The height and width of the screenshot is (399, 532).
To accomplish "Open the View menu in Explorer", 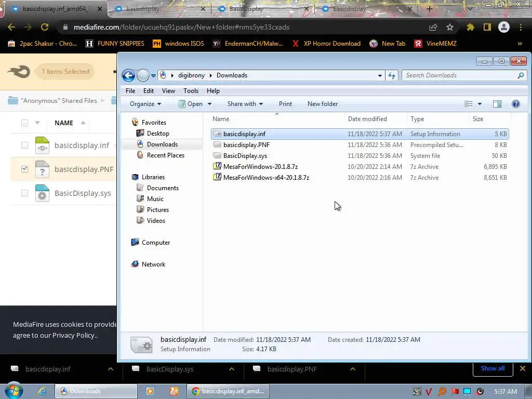I will coord(168,90).
